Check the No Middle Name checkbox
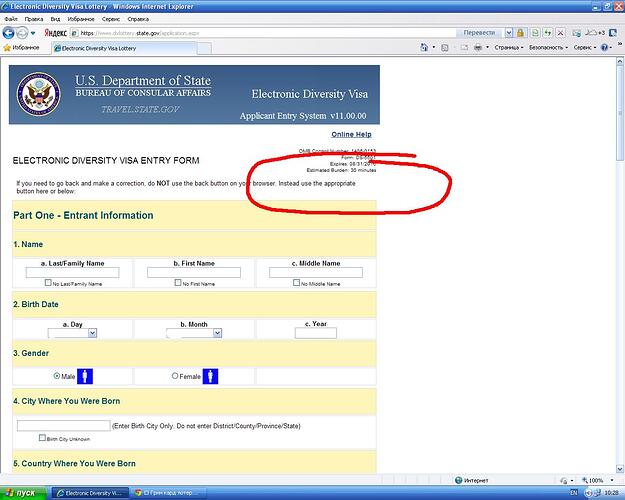Screen dimensions: 625x500 point(296,283)
